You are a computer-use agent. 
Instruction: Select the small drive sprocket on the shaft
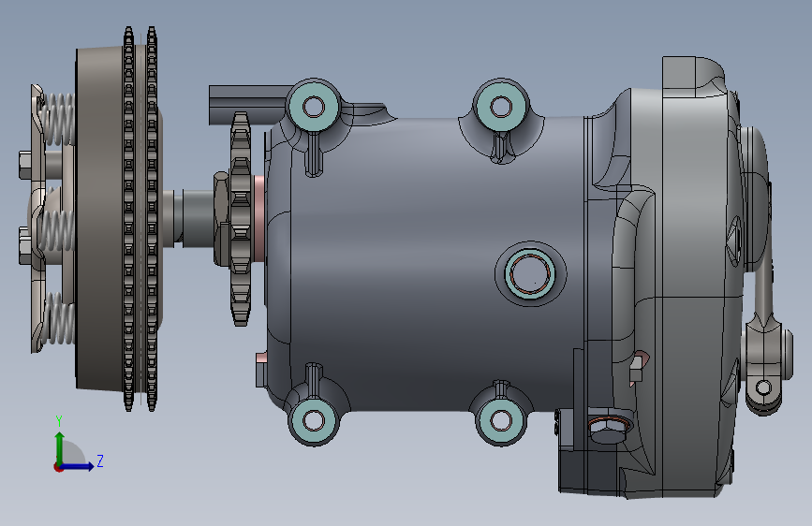pos(240,218)
